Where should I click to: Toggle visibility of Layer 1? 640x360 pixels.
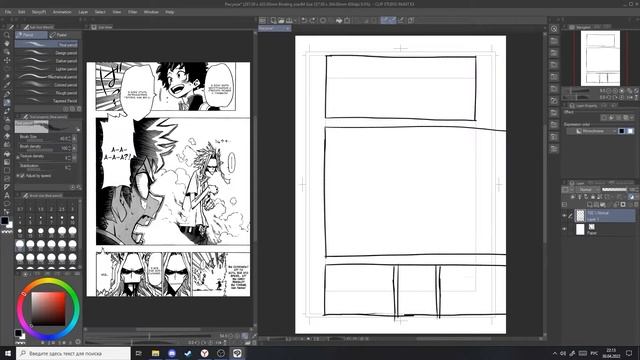(x=564, y=216)
